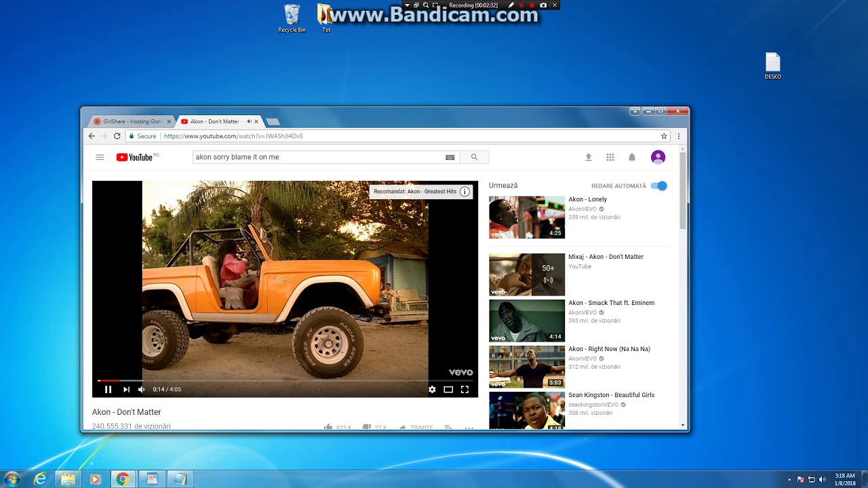Open the taskbar clock showing 3:18 AM
Image resolution: width=868 pixels, height=488 pixels.
[x=845, y=479]
